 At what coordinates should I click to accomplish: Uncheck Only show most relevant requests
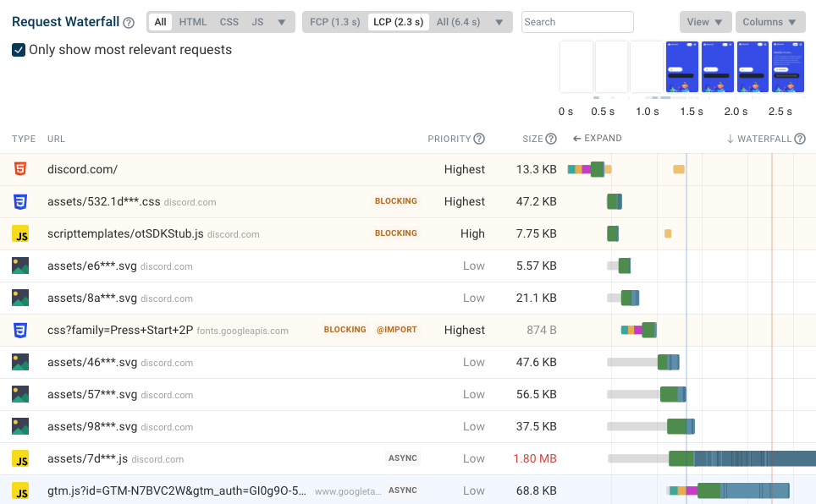[19, 50]
